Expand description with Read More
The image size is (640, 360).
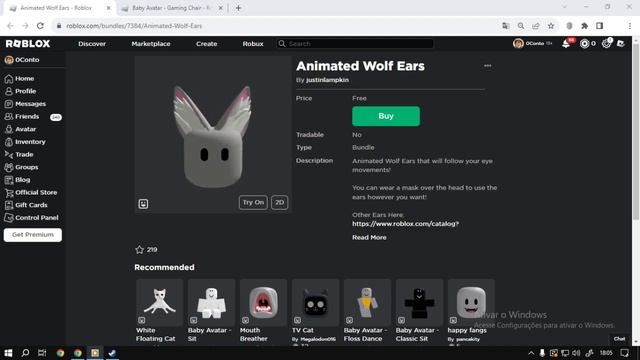[x=369, y=237]
